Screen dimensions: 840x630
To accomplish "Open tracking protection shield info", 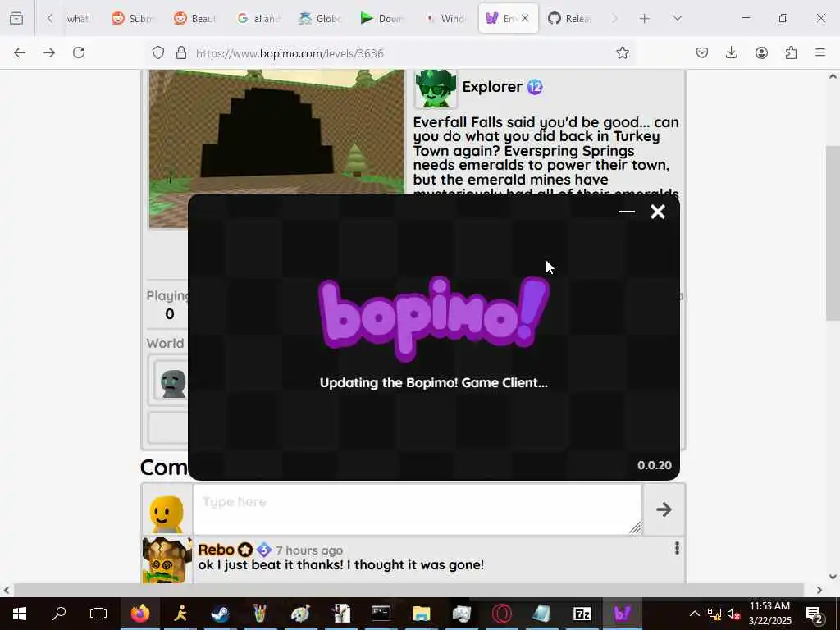I will (158, 52).
